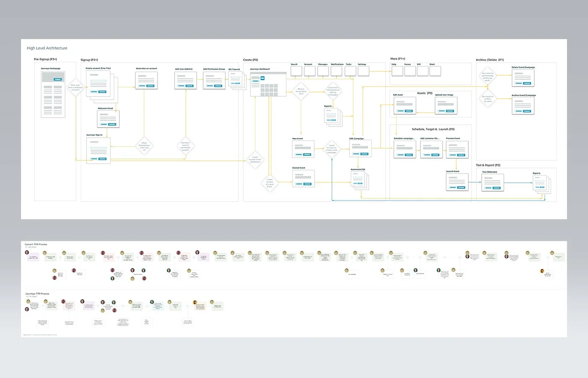
Task: Click the Preview Event wireframe
Action: 457,149
